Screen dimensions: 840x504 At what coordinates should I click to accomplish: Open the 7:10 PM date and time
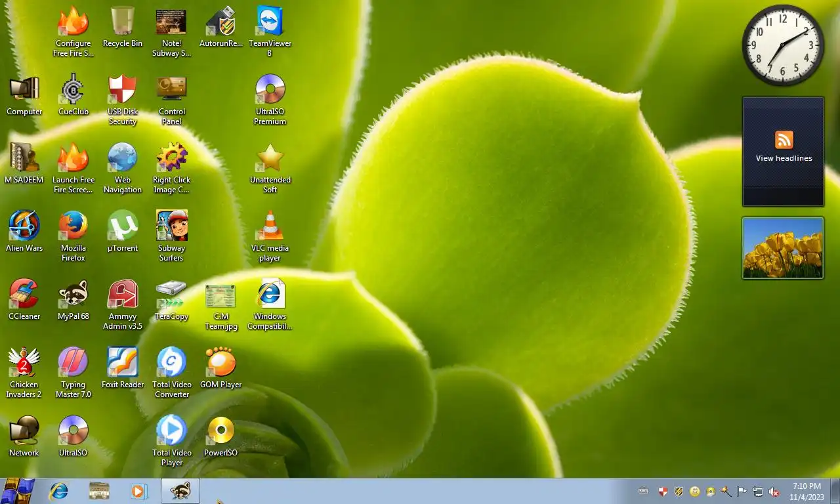(x=807, y=492)
